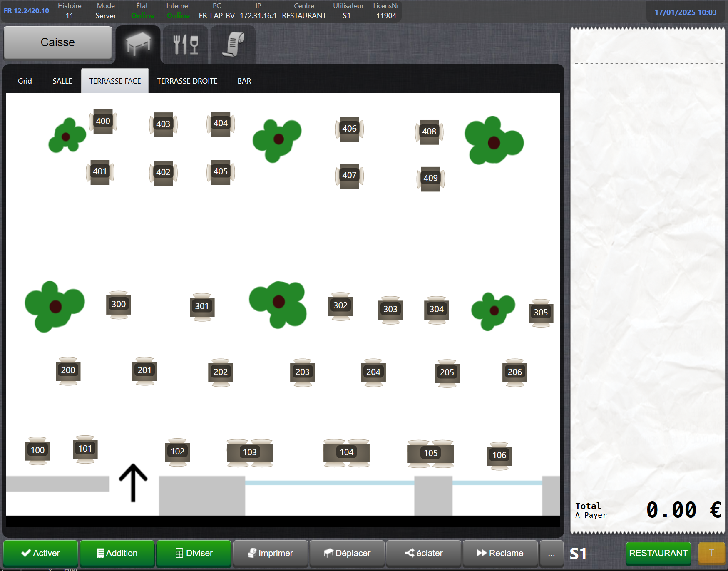Open the RESTAURANT centre selector
The height and width of the screenshot is (571, 728).
[x=658, y=553]
